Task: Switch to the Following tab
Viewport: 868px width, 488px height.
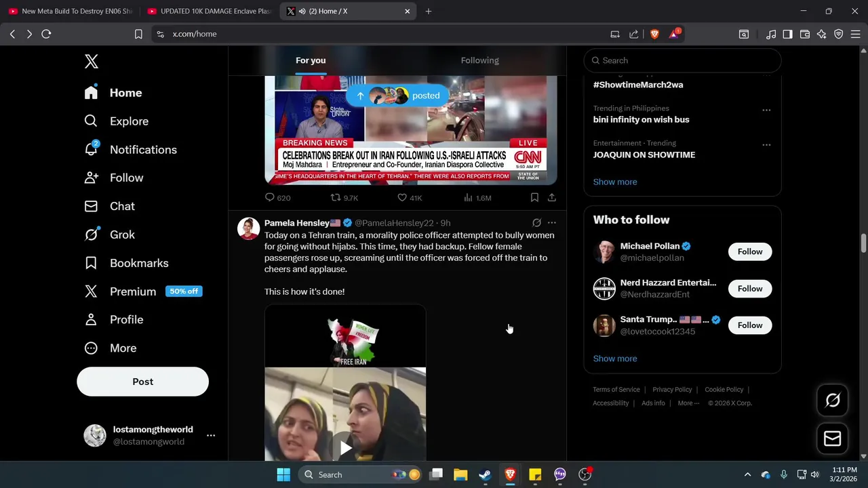Action: (480, 60)
